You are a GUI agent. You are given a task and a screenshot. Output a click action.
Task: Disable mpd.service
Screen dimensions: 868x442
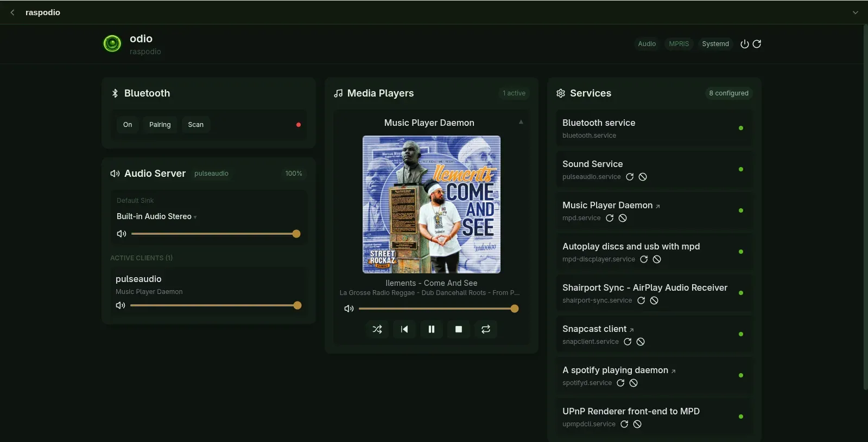coord(623,218)
